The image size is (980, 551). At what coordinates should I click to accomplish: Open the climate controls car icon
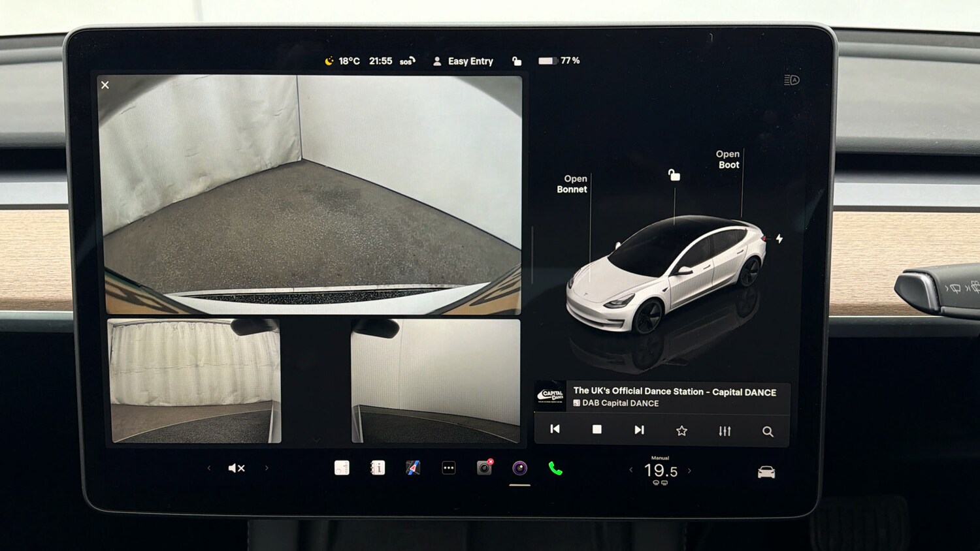click(x=766, y=470)
